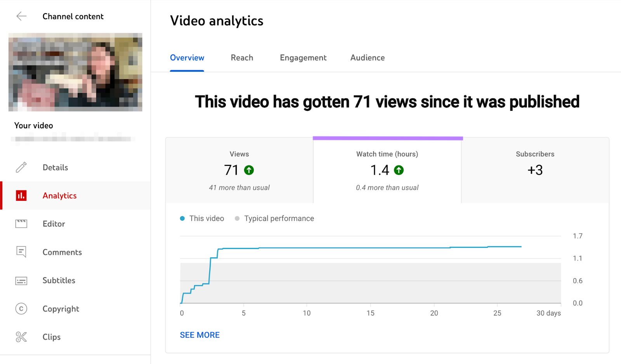
Task: Toggle the Typical performance legend
Action: tap(237, 218)
